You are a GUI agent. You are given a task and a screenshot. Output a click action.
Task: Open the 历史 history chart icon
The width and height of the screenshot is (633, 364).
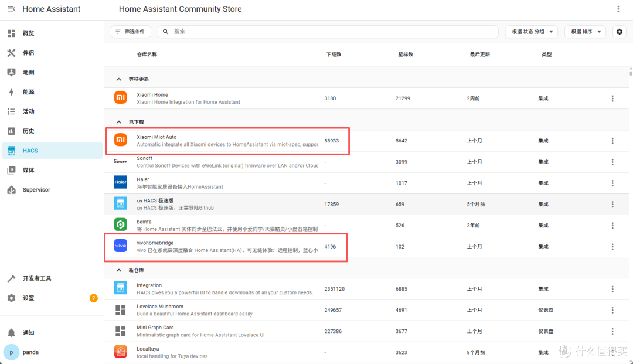pos(11,131)
